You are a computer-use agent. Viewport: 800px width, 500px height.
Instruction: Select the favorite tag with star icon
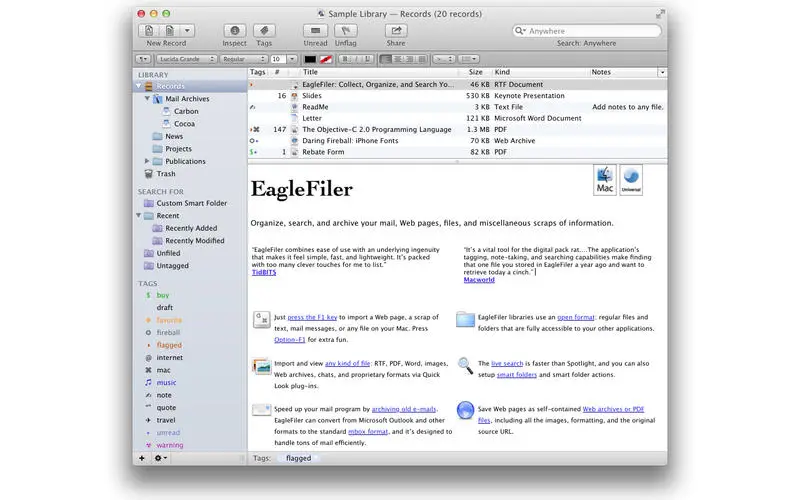click(x=168, y=320)
